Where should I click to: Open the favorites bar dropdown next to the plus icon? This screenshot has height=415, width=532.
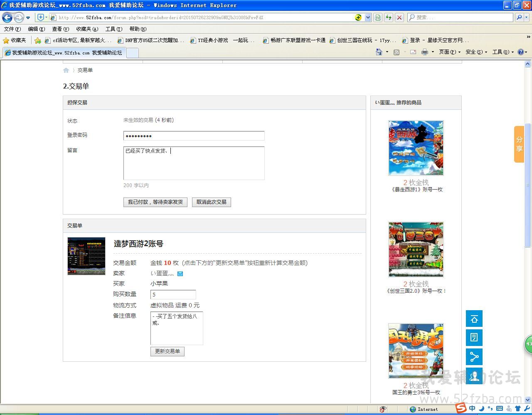pyautogui.click(x=46, y=17)
